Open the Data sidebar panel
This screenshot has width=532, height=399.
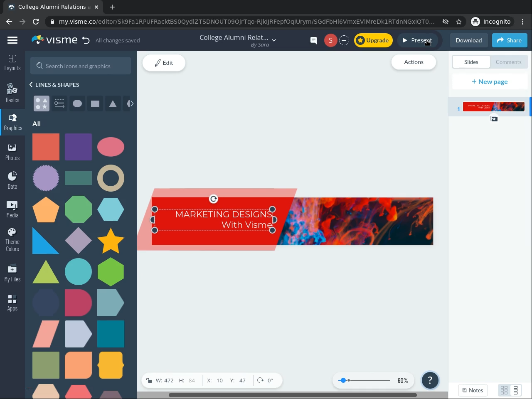pos(12,180)
